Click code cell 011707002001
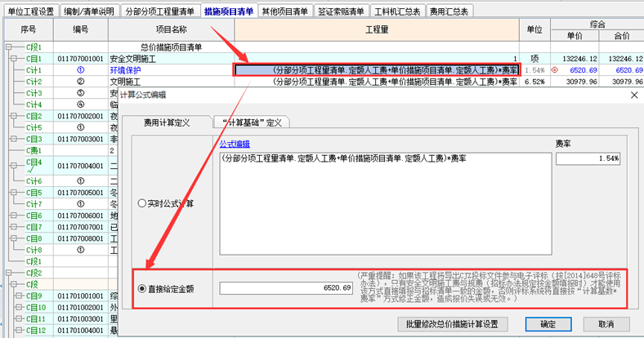 [80, 116]
